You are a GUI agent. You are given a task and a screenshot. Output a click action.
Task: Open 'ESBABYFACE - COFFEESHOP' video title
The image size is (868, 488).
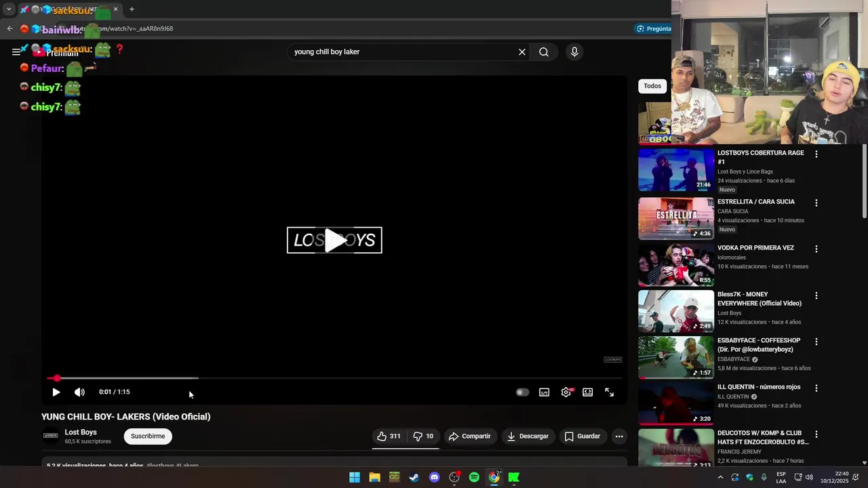pos(759,345)
